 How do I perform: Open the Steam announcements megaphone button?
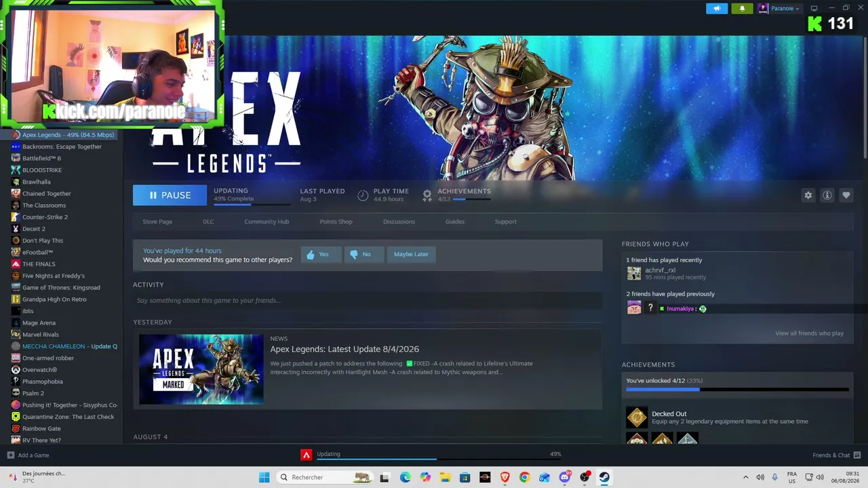click(x=717, y=8)
